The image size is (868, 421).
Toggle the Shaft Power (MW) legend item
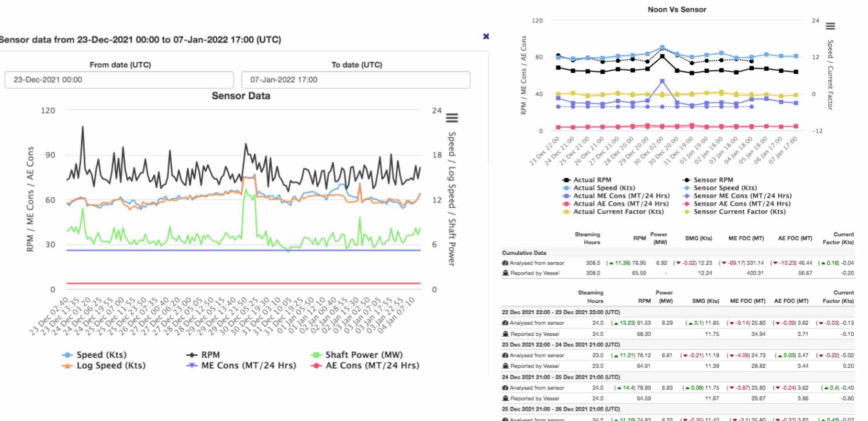click(x=357, y=355)
